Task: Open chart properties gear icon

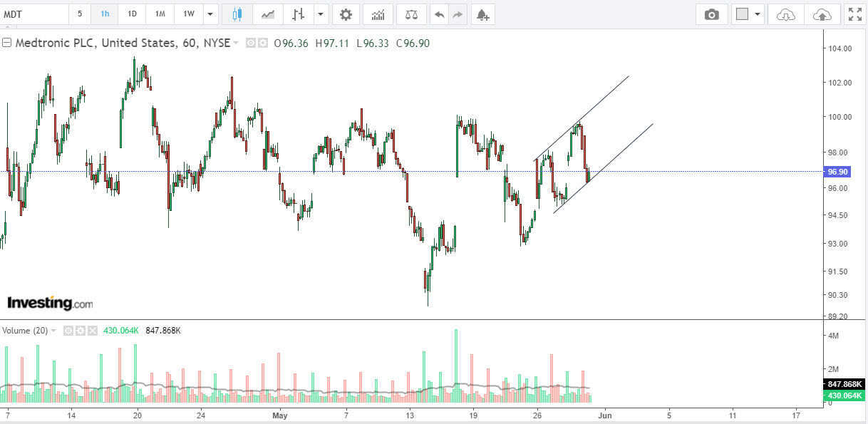Action: coord(346,14)
